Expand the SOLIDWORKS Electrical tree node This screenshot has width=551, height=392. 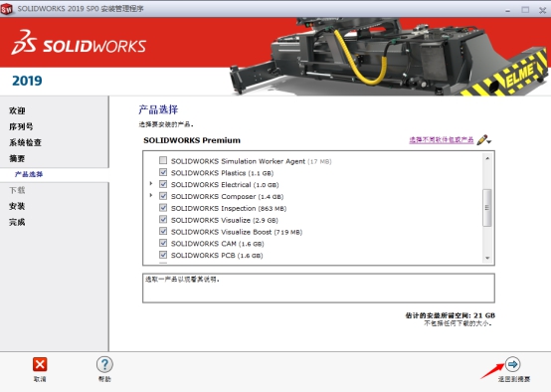click(151, 183)
